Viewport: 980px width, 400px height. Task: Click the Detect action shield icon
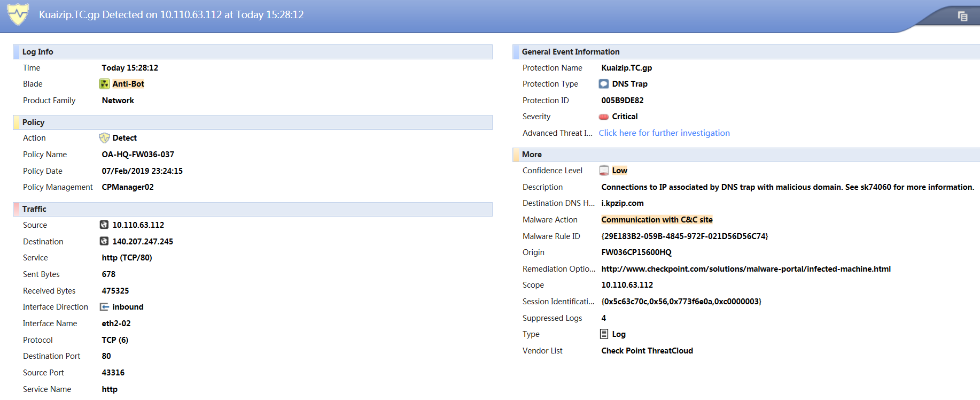pyautogui.click(x=105, y=138)
